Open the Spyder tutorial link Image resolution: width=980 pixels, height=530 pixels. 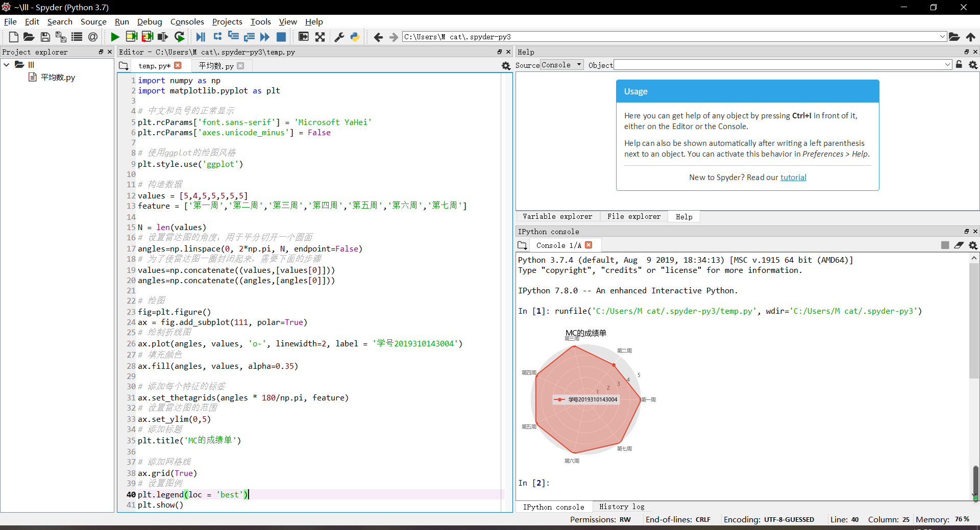pos(793,177)
